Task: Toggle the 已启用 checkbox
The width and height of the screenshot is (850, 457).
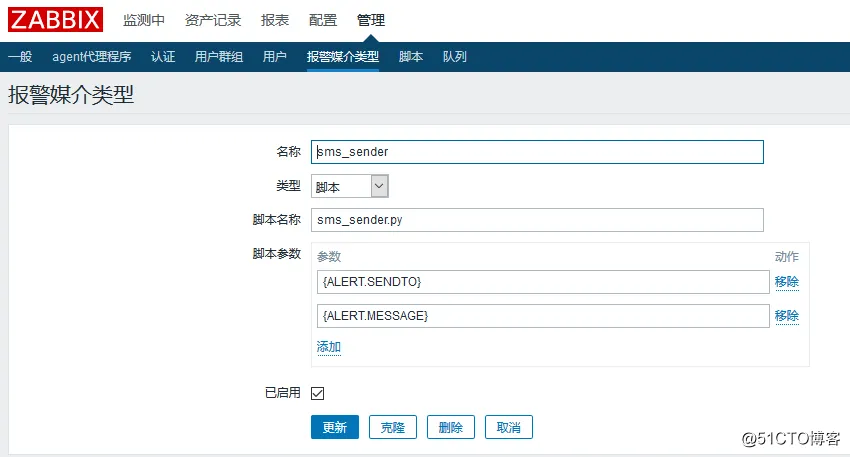Action: click(x=318, y=393)
